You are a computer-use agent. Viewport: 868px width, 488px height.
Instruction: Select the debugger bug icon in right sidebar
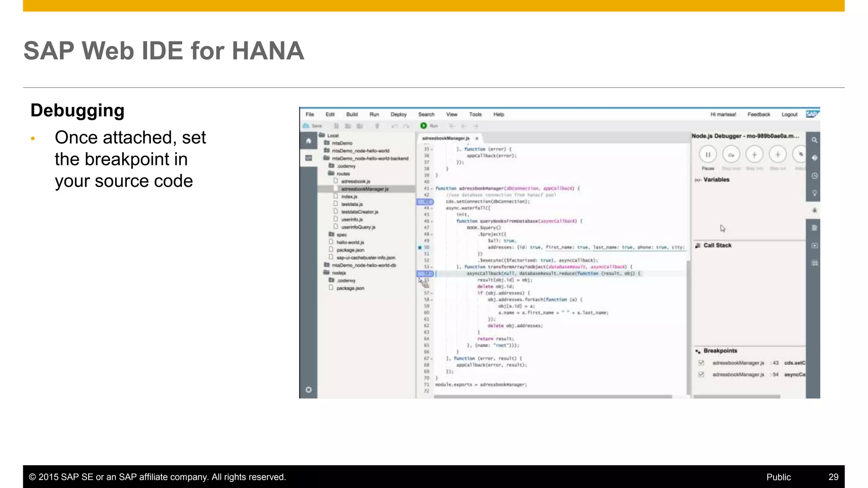click(814, 210)
